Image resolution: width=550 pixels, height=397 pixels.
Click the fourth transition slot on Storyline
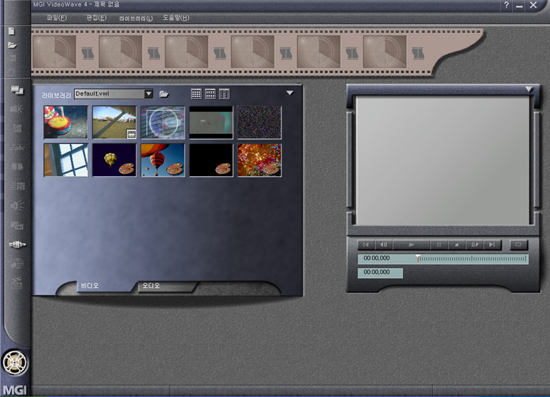point(286,53)
